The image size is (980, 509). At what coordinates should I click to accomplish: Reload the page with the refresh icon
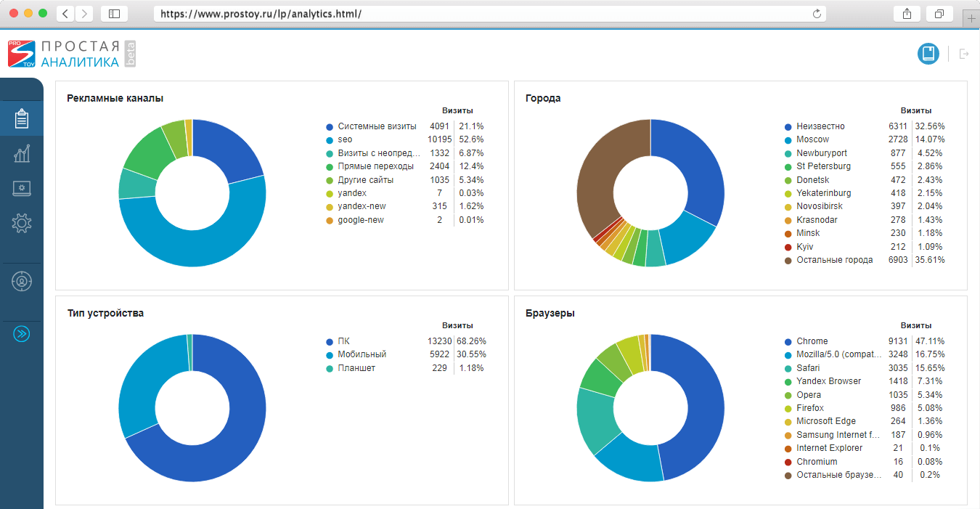click(x=817, y=14)
